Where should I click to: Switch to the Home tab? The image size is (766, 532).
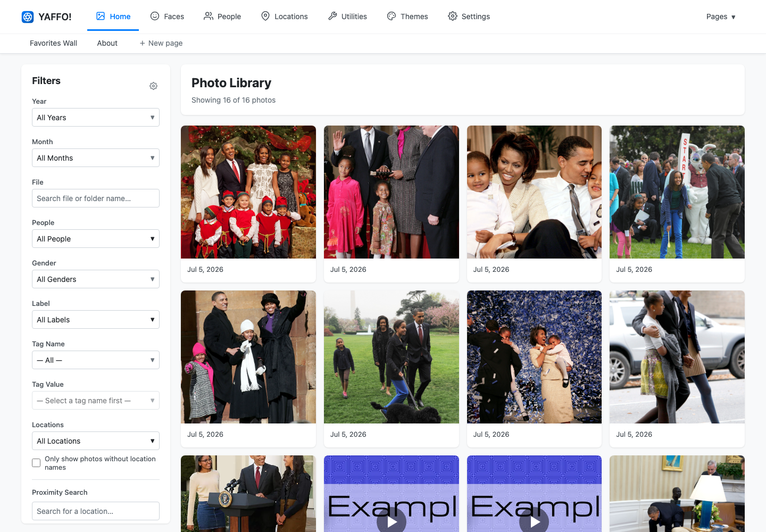(113, 16)
